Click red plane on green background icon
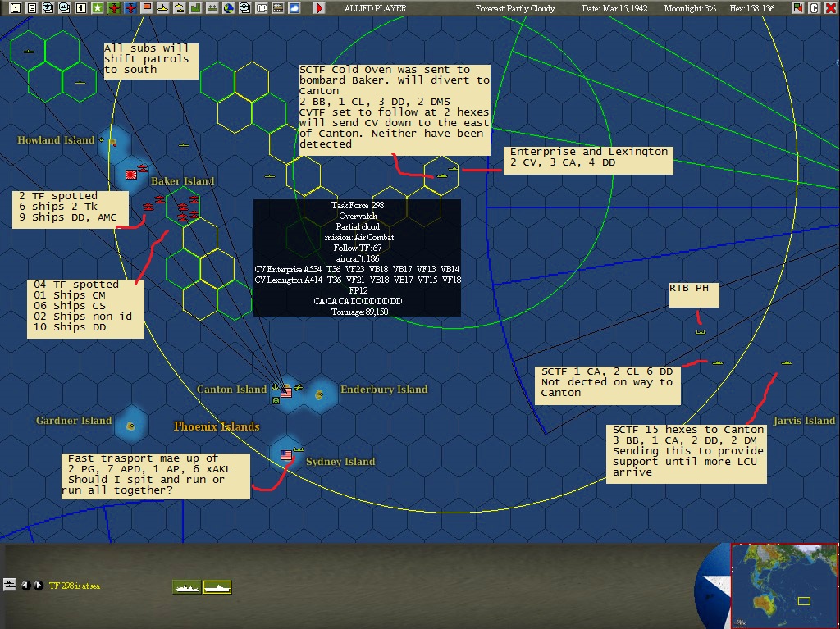The width and height of the screenshot is (840, 629). (113, 8)
